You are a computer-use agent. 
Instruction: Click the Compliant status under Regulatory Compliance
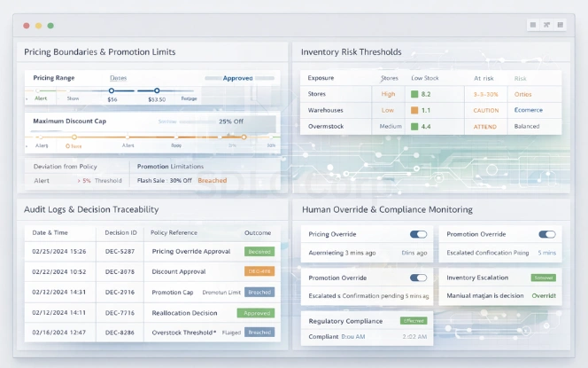(323, 336)
